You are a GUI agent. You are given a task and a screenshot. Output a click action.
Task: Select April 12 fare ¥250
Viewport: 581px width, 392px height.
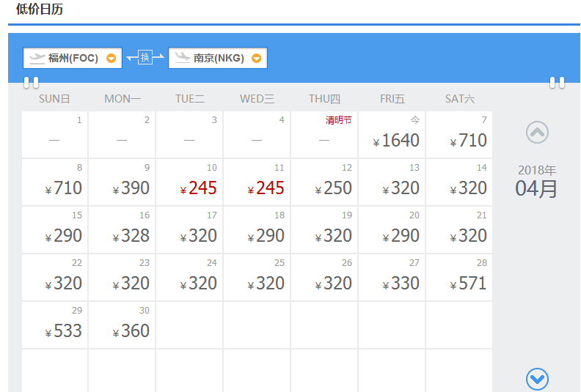(x=324, y=182)
